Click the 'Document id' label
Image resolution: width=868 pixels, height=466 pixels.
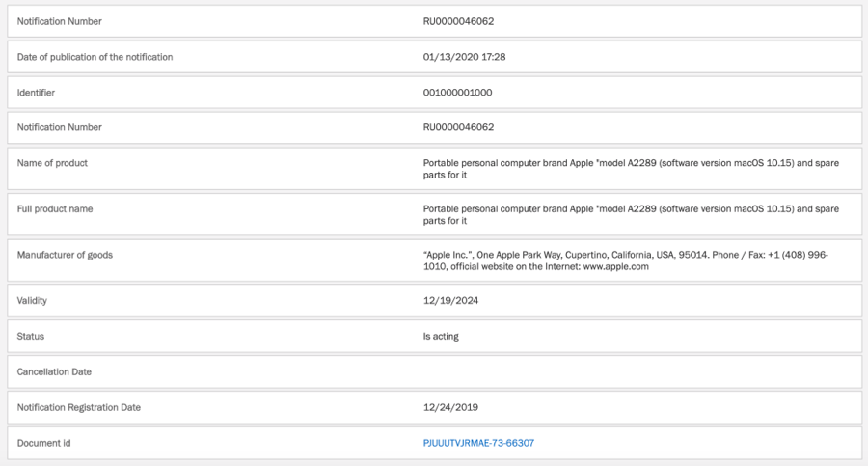click(x=43, y=443)
